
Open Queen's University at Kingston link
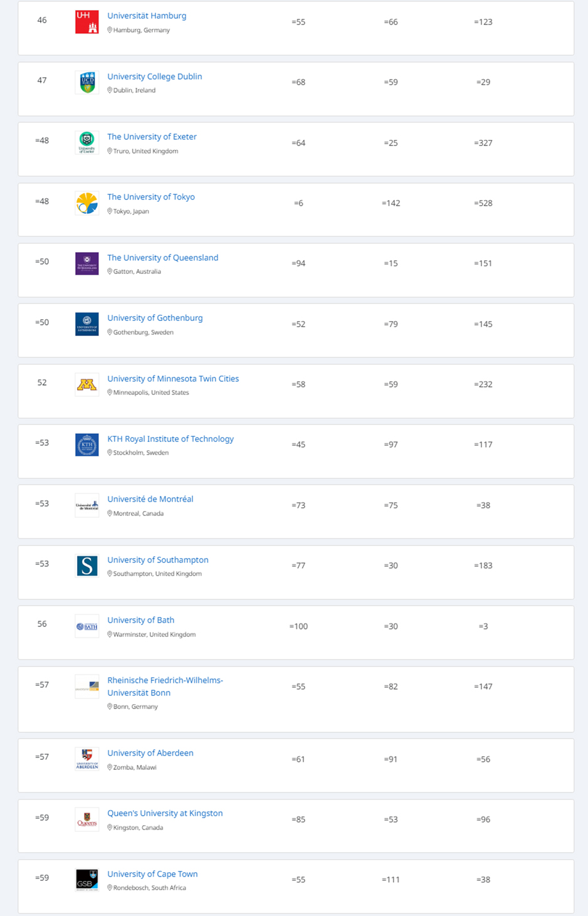coord(165,813)
